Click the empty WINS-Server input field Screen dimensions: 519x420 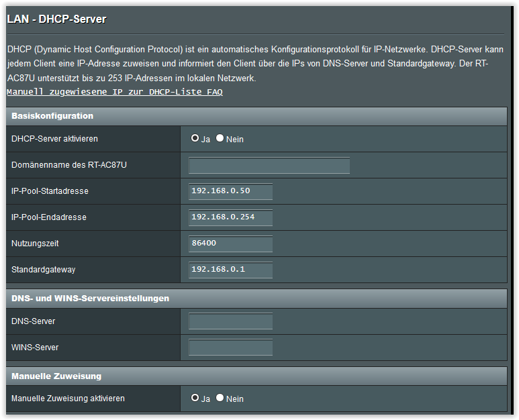coord(230,348)
